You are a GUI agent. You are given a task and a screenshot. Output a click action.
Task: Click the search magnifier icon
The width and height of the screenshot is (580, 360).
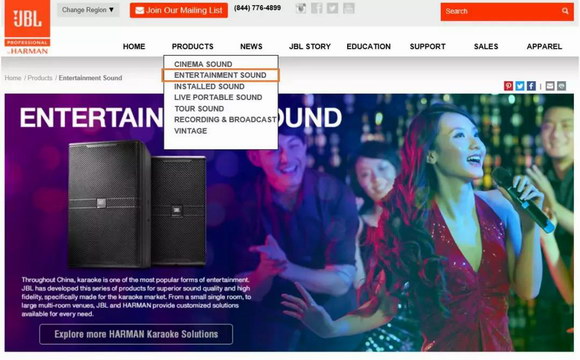pos(565,11)
